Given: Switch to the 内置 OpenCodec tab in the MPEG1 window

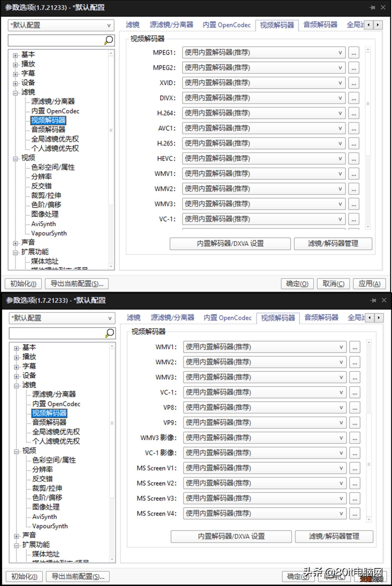Looking at the screenshot, I should coord(227,25).
